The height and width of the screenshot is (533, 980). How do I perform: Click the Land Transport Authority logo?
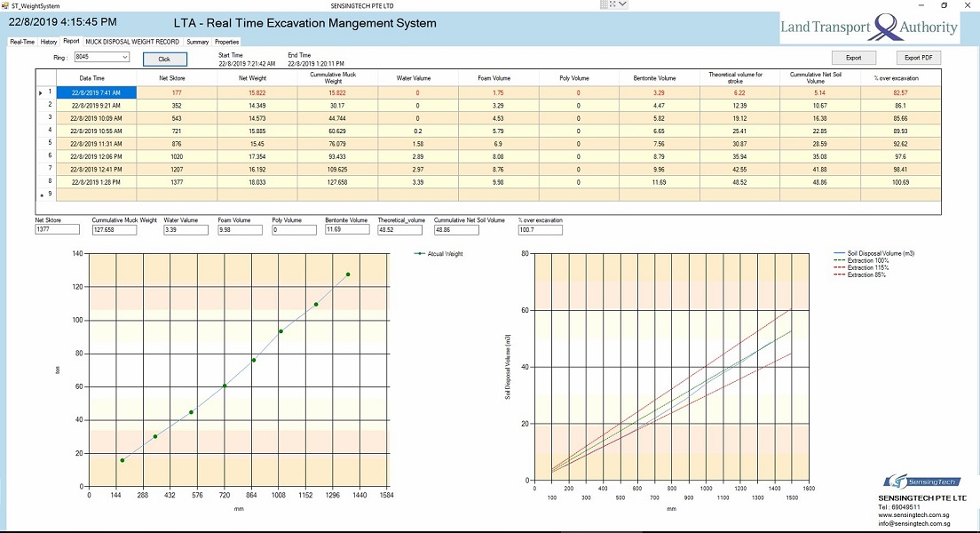coord(869,27)
